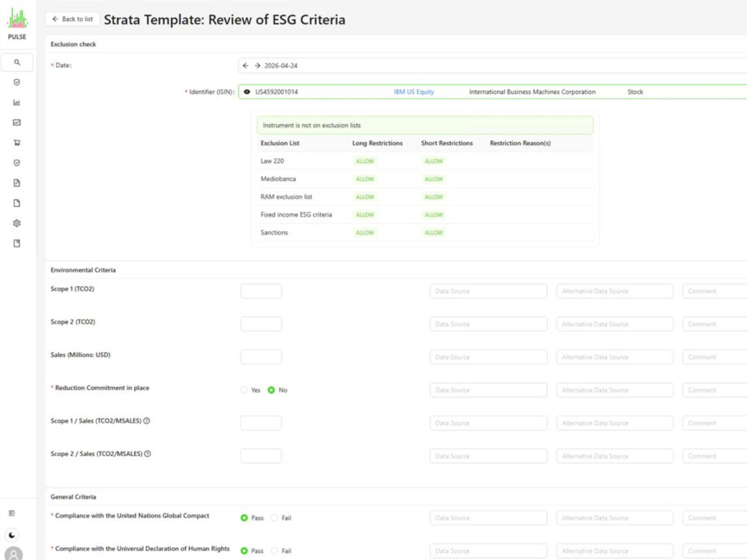Click Alternative Data Source for Human Rights row
Image resolution: width=747 pixels, height=560 pixels.
pyautogui.click(x=615, y=551)
